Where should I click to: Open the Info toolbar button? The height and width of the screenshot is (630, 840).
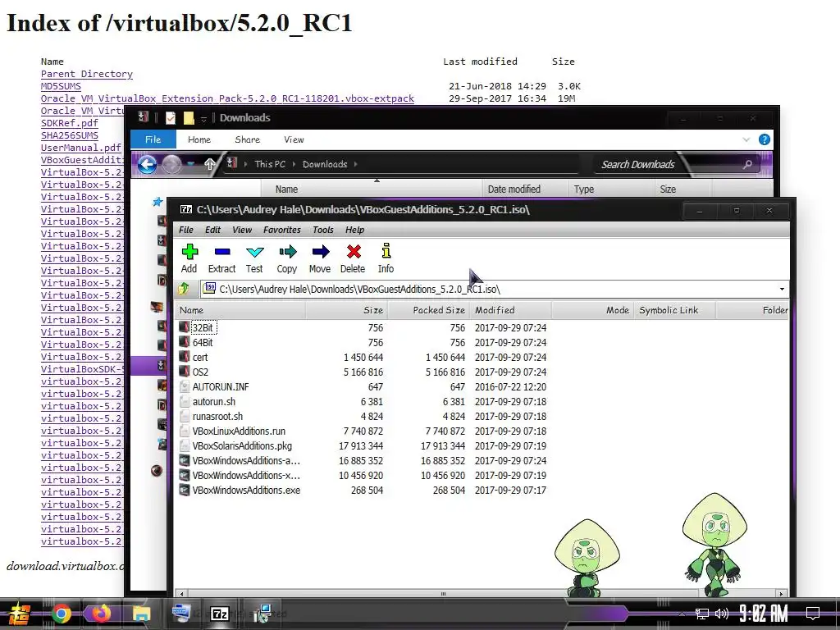[x=386, y=258]
